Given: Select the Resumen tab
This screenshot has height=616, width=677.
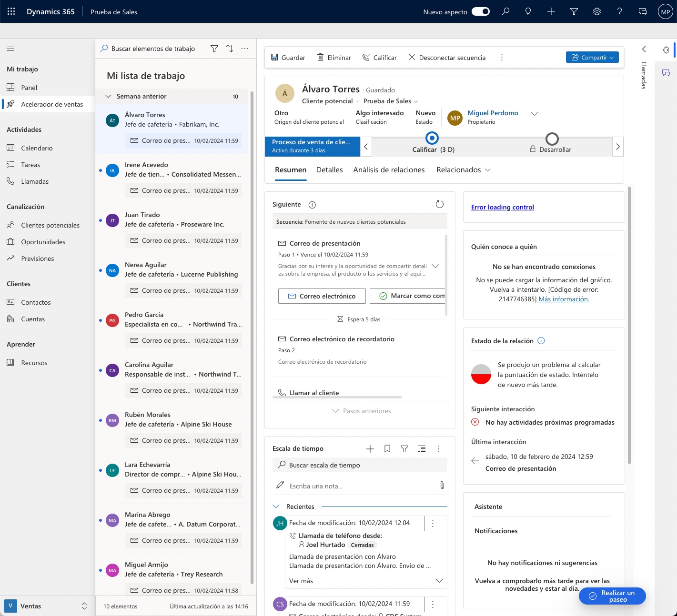Looking at the screenshot, I should pyautogui.click(x=291, y=170).
